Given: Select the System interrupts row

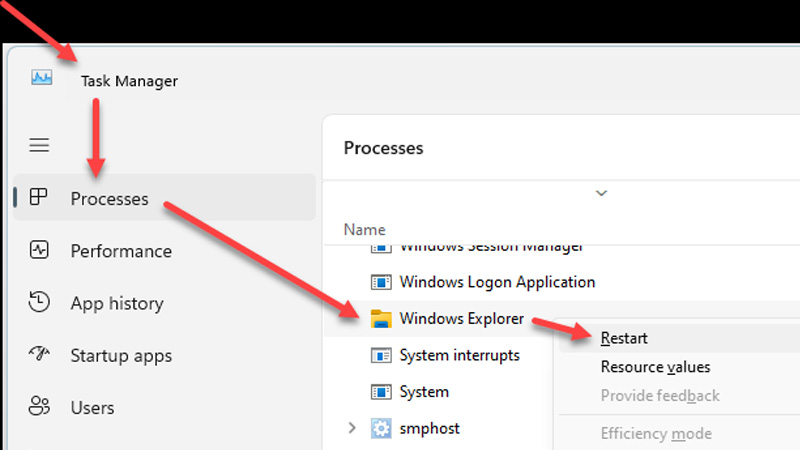Looking at the screenshot, I should point(439,355).
